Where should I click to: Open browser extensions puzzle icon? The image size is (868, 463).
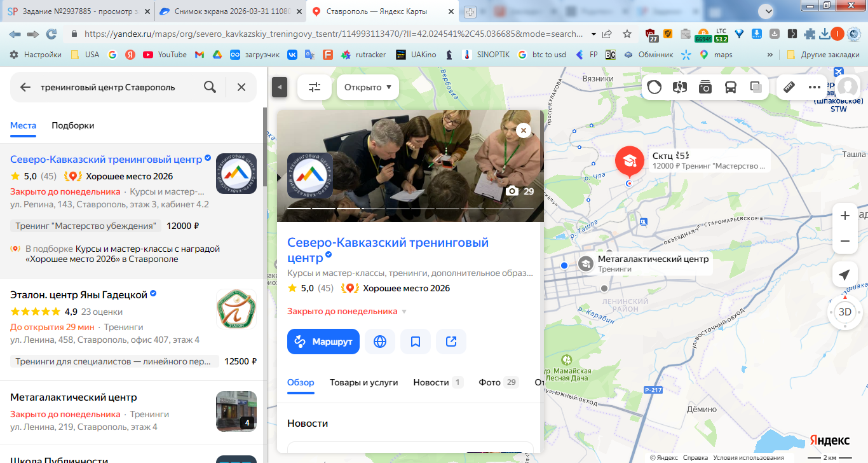point(810,34)
